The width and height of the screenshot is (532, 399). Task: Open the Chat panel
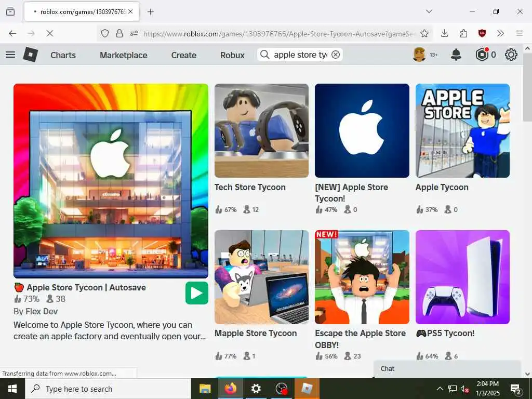click(x=447, y=369)
